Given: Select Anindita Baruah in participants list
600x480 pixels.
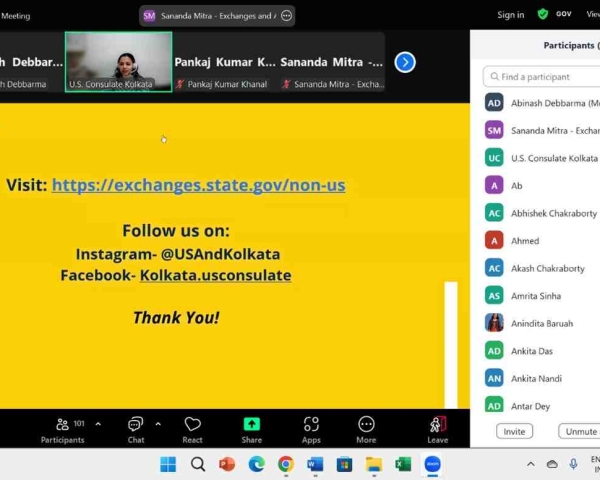Looking at the screenshot, I should pyautogui.click(x=539, y=323).
